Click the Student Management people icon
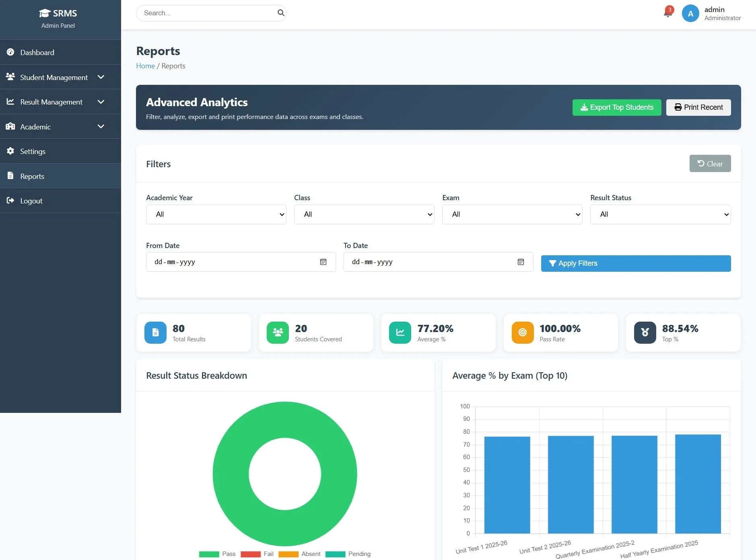The width and height of the screenshot is (756, 560). pos(11,77)
